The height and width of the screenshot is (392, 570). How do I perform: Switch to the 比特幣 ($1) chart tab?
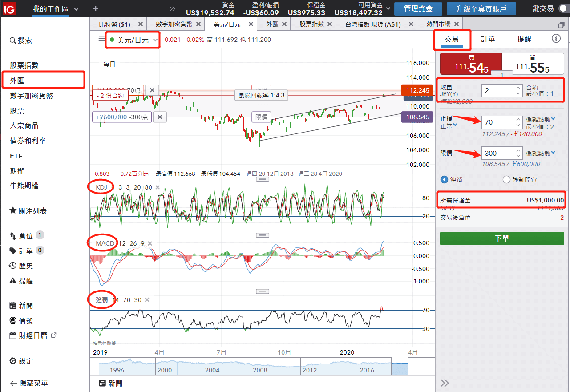click(115, 24)
